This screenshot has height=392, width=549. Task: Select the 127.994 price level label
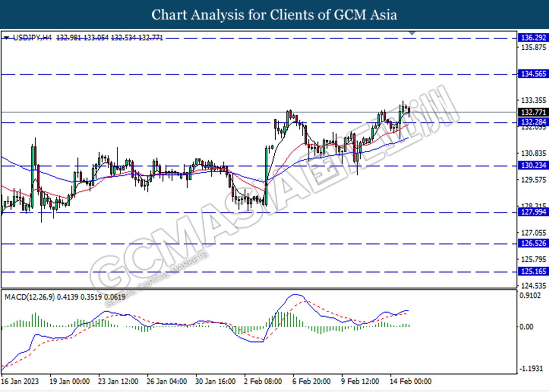point(533,212)
